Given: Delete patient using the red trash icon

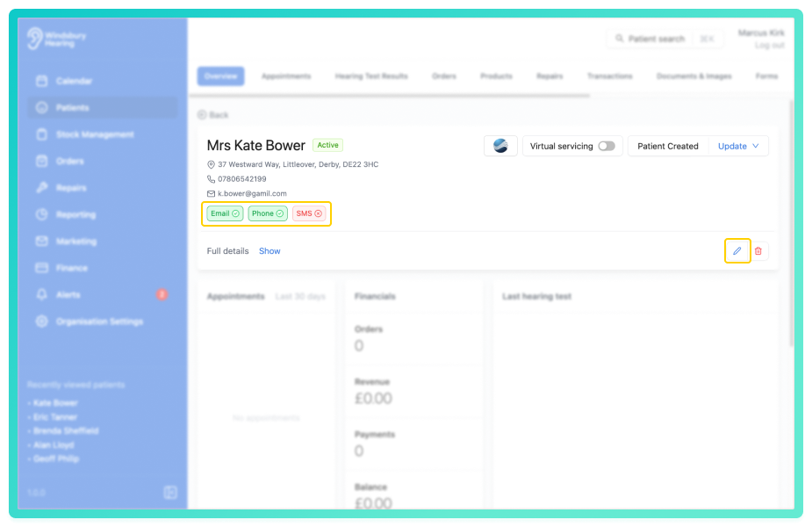Looking at the screenshot, I should [758, 251].
